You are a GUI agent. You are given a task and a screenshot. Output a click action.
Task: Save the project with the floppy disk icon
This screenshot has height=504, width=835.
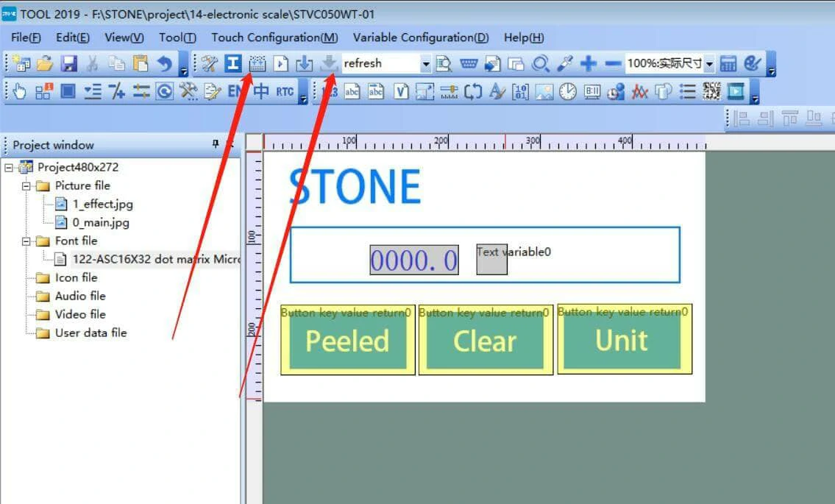tap(68, 63)
